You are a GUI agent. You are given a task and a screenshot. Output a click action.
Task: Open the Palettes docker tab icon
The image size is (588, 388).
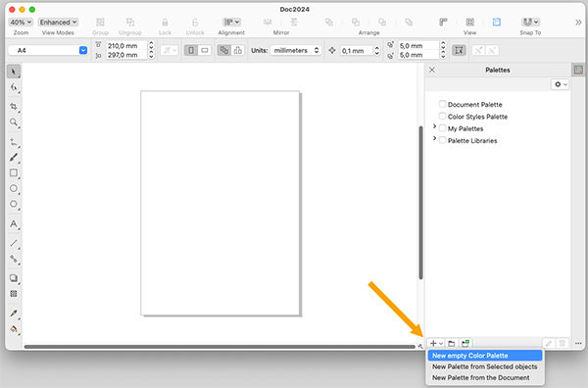click(x=578, y=70)
